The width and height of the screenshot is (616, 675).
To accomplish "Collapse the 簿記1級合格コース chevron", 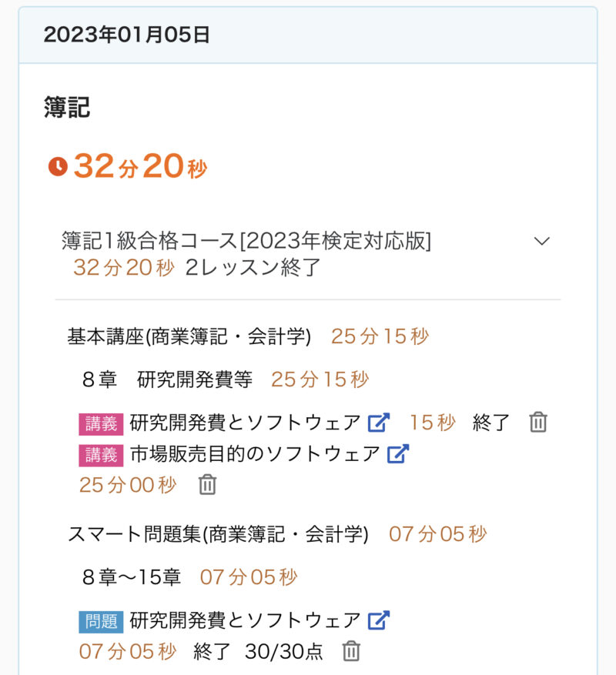I will (542, 241).
